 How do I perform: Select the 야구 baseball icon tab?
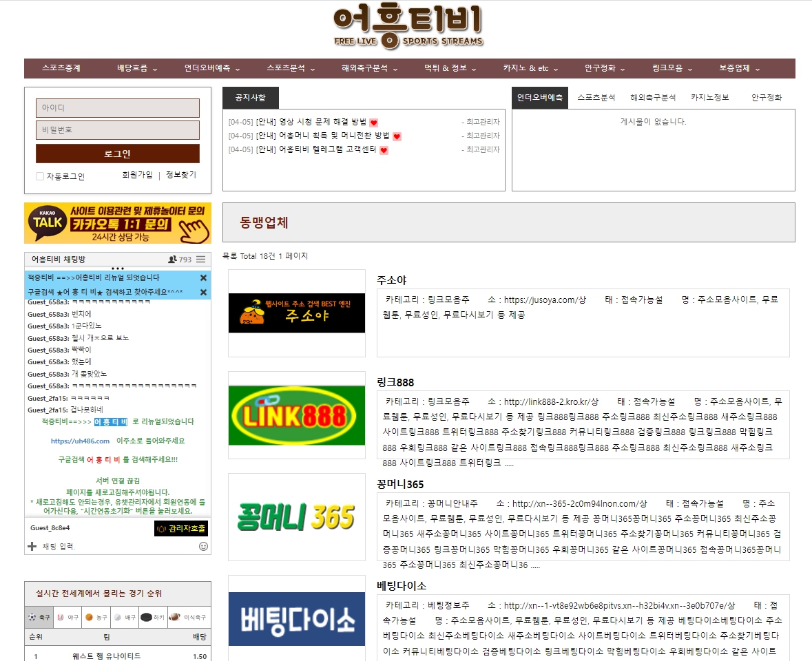(x=67, y=618)
